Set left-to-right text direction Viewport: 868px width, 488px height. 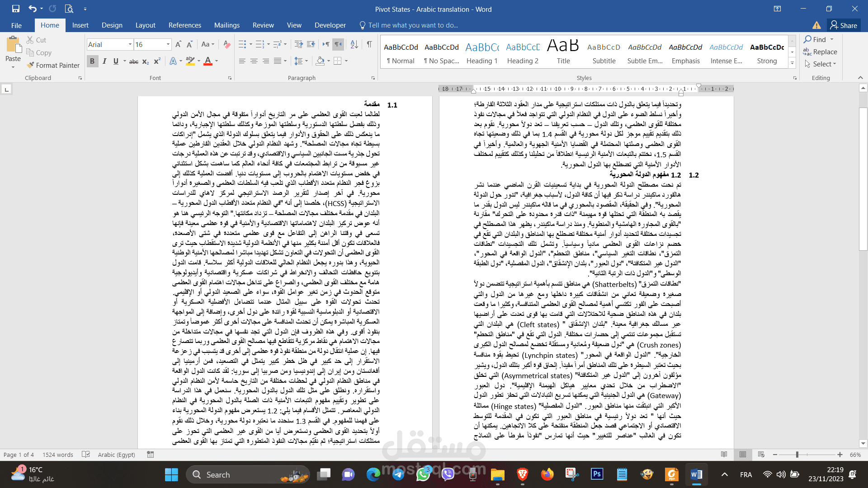(326, 44)
